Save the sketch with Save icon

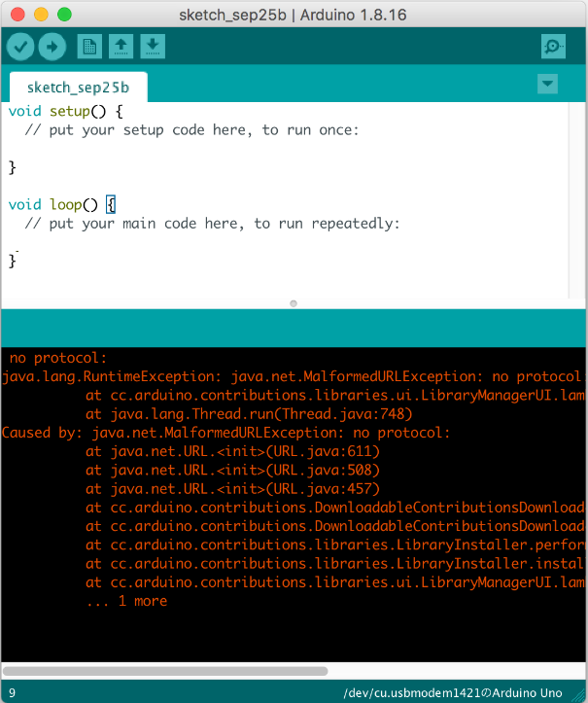(153, 47)
